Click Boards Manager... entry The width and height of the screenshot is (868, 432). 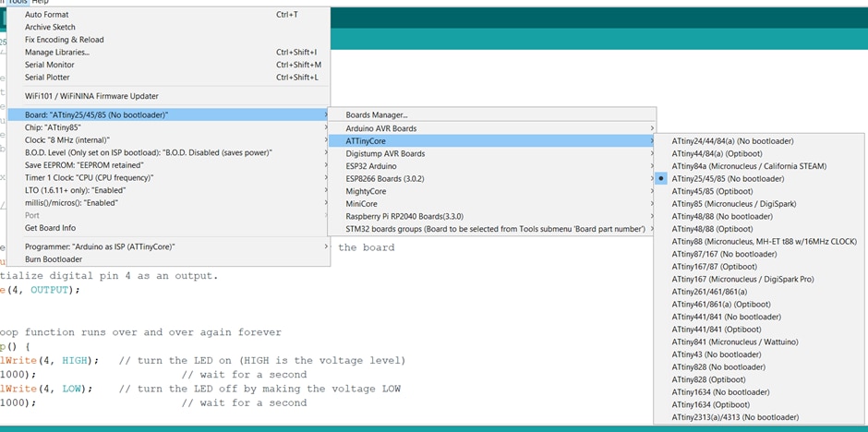click(x=379, y=114)
